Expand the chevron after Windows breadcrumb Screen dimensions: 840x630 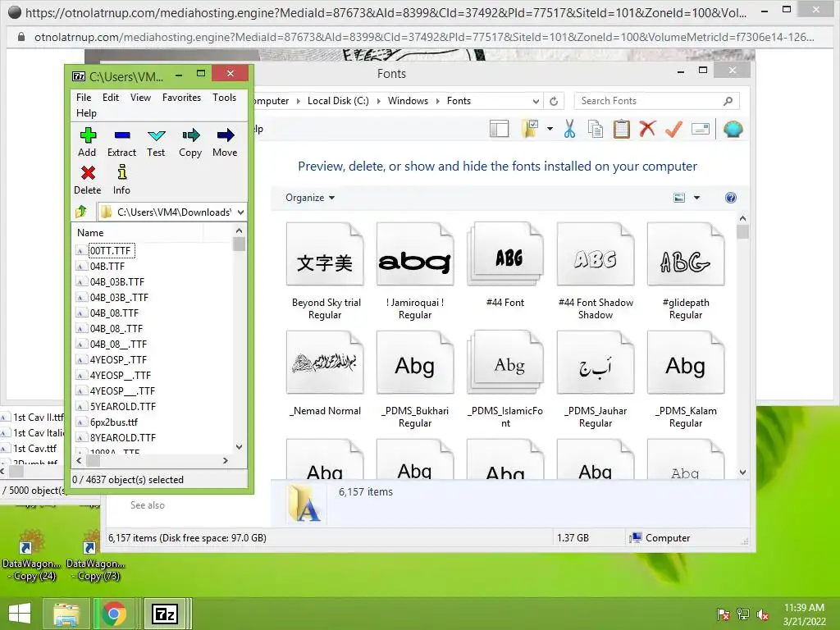click(437, 101)
